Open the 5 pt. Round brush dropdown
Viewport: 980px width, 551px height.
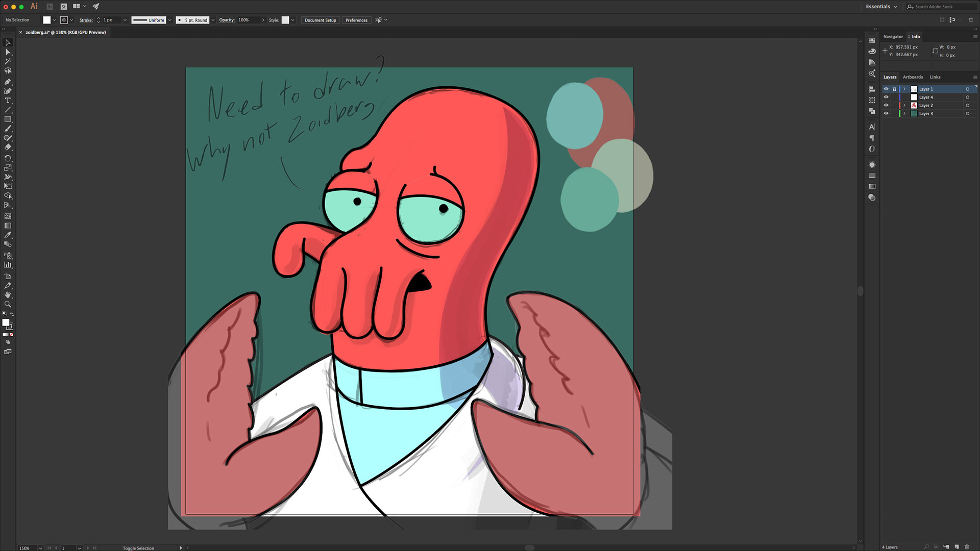213,20
